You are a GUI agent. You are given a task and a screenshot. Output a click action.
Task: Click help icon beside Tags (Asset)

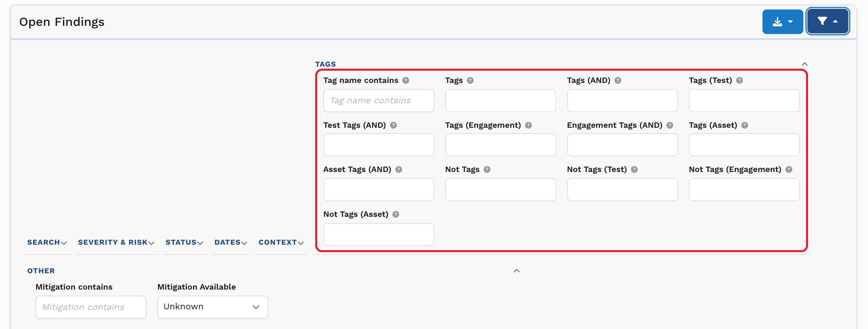(x=745, y=125)
